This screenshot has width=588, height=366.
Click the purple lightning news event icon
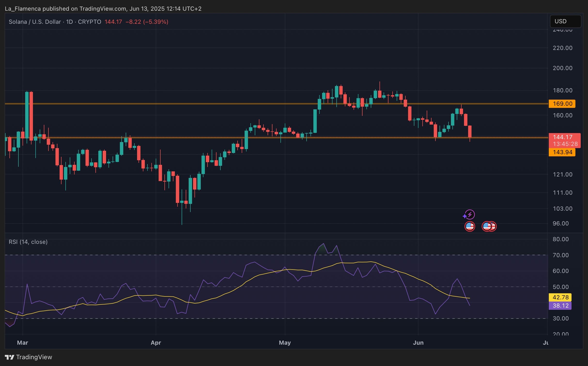point(469,215)
